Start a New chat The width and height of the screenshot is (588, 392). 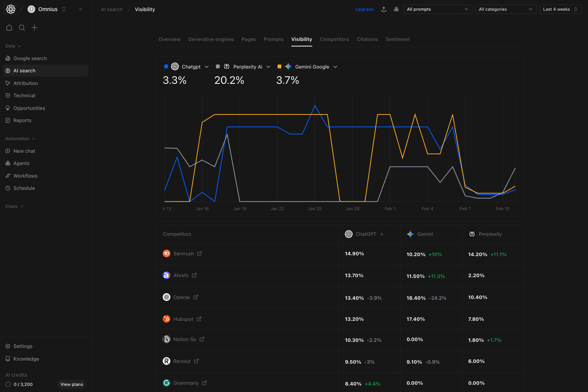click(x=24, y=151)
